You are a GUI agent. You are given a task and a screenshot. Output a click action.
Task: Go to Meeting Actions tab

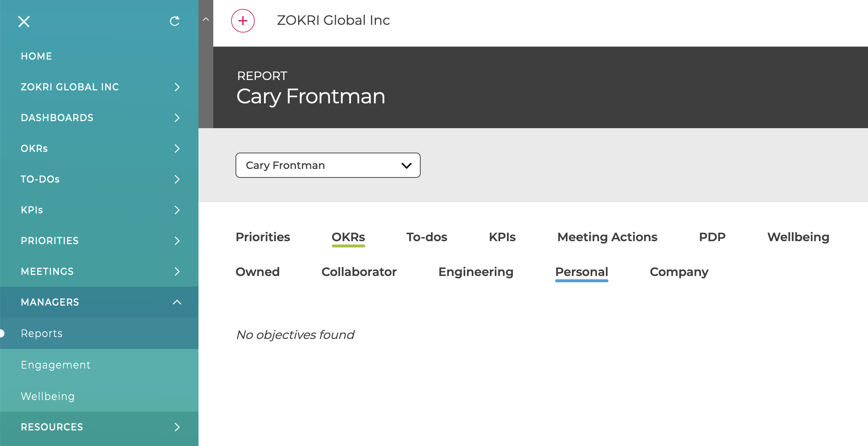[607, 237]
